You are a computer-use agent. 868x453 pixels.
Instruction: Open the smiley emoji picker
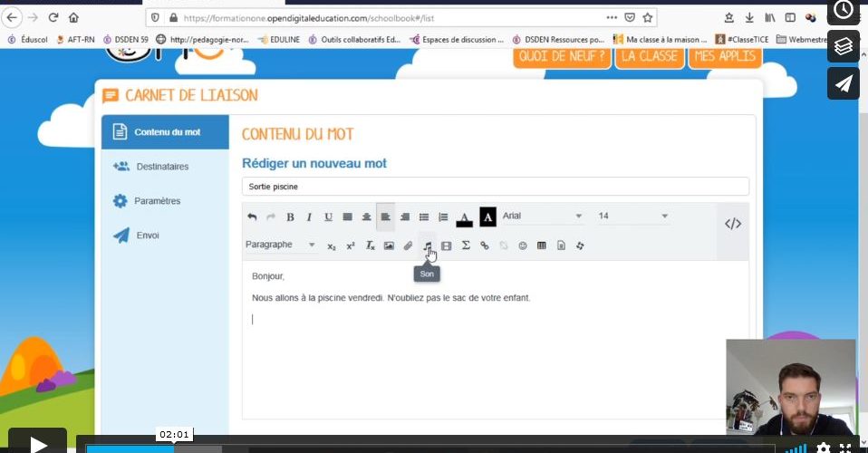click(523, 246)
